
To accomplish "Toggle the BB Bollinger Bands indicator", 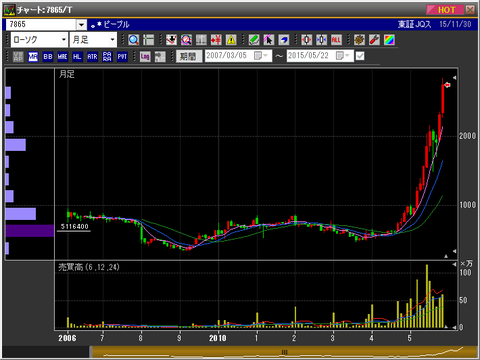I will pyautogui.click(x=48, y=56).
